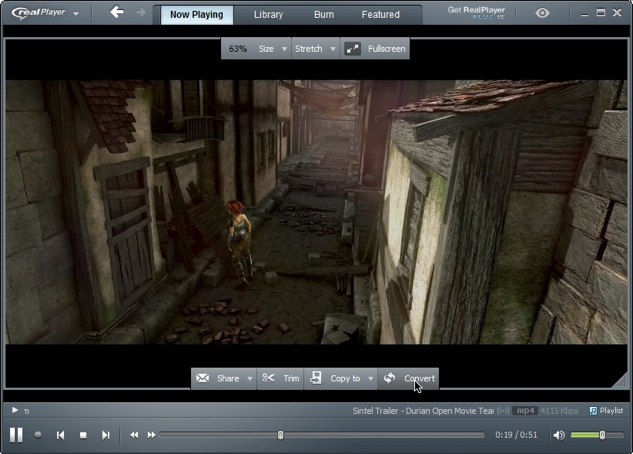Click the 4115 Kbps bitrate text
This screenshot has height=454, width=633.
click(559, 411)
